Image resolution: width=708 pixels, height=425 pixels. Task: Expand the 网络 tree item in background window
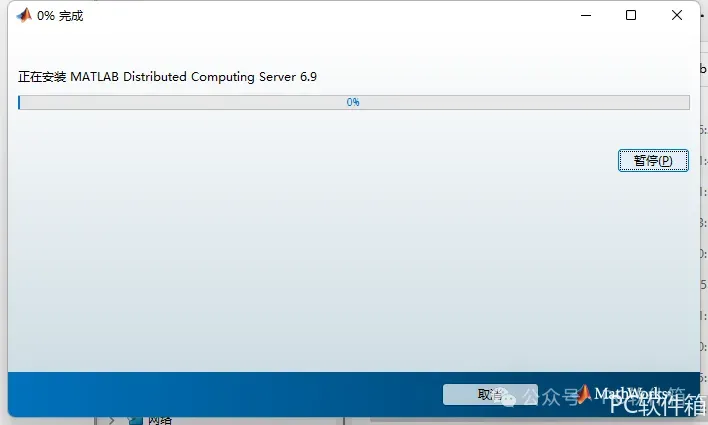click(x=111, y=421)
